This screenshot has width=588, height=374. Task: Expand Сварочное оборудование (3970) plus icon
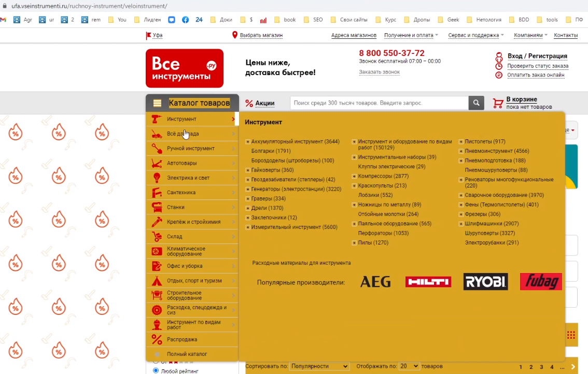click(461, 195)
